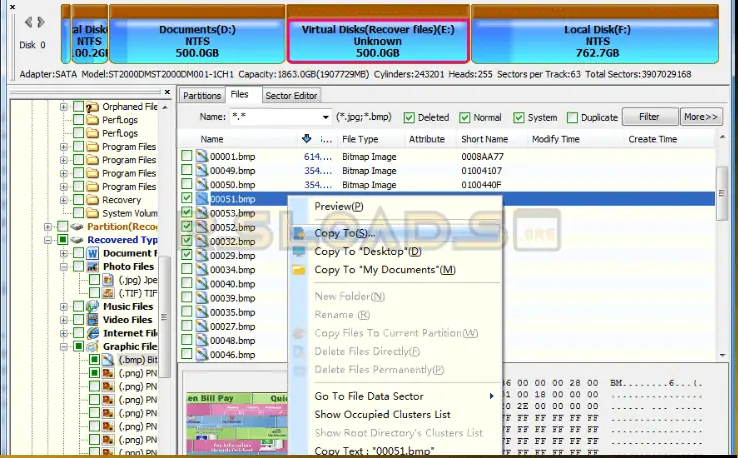
Task: Expand the Orphaned Files folder
Action: (64, 107)
